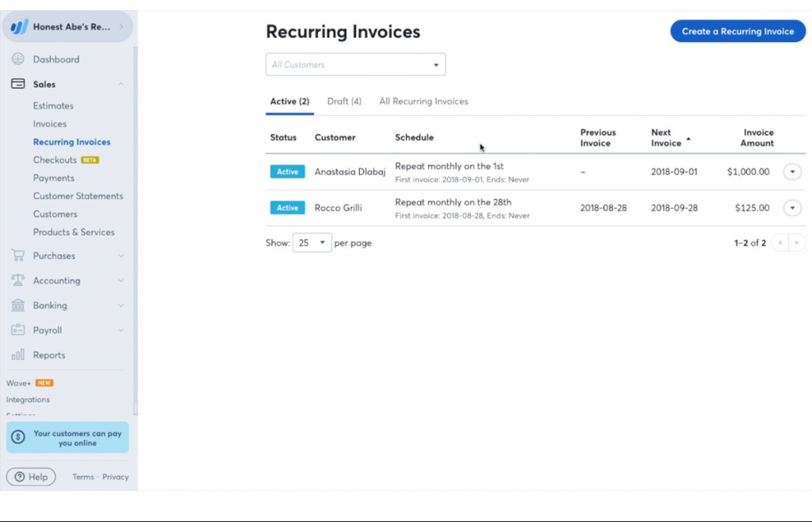Open Purchases using its cart icon
Screen dimensions: 812x522
pyautogui.click(x=17, y=255)
